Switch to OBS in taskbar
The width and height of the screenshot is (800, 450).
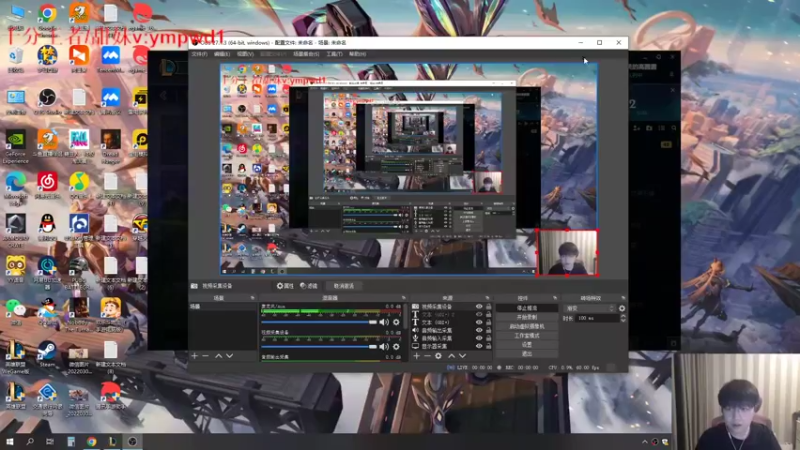point(132,441)
